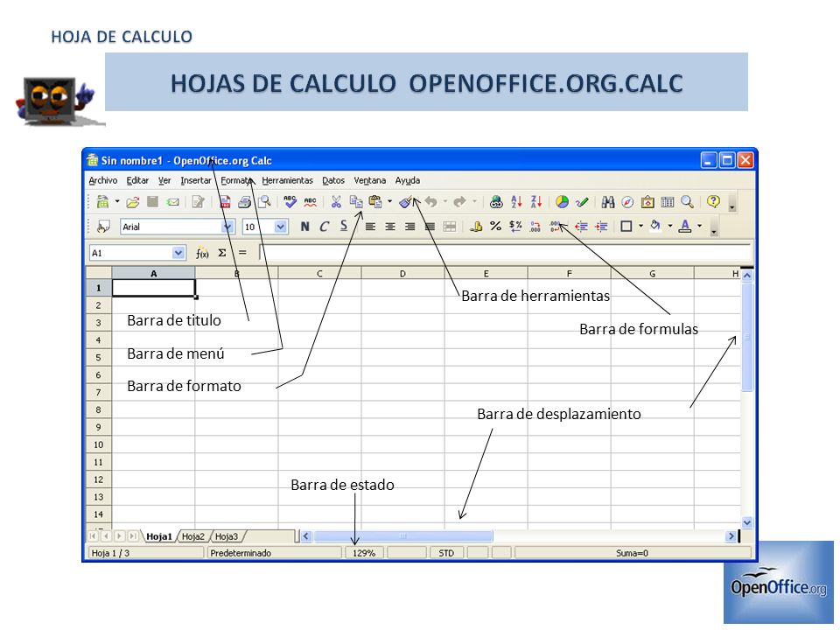The image size is (840, 630).
Task: Switch to the Hoja2 sheet tab
Action: pyautogui.click(x=192, y=536)
